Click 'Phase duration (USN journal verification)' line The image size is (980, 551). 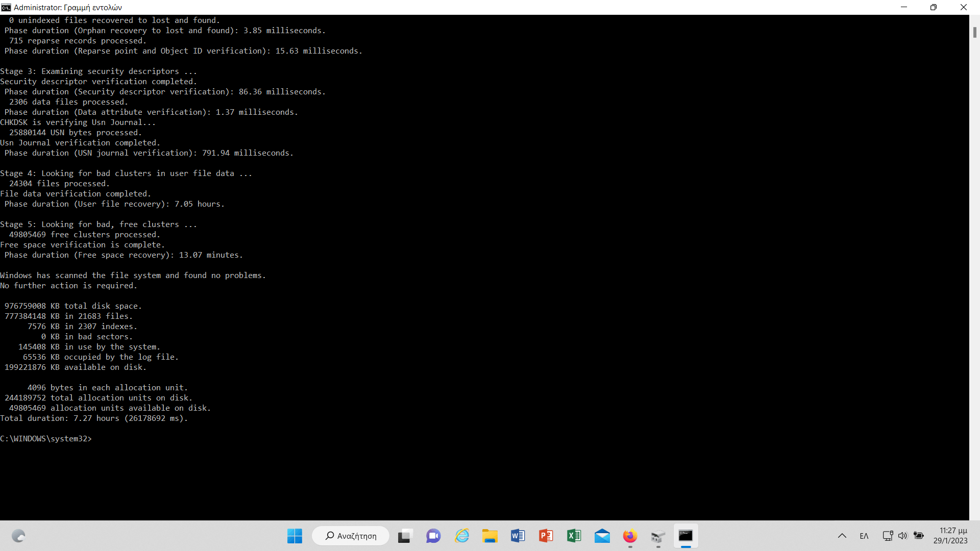(149, 153)
